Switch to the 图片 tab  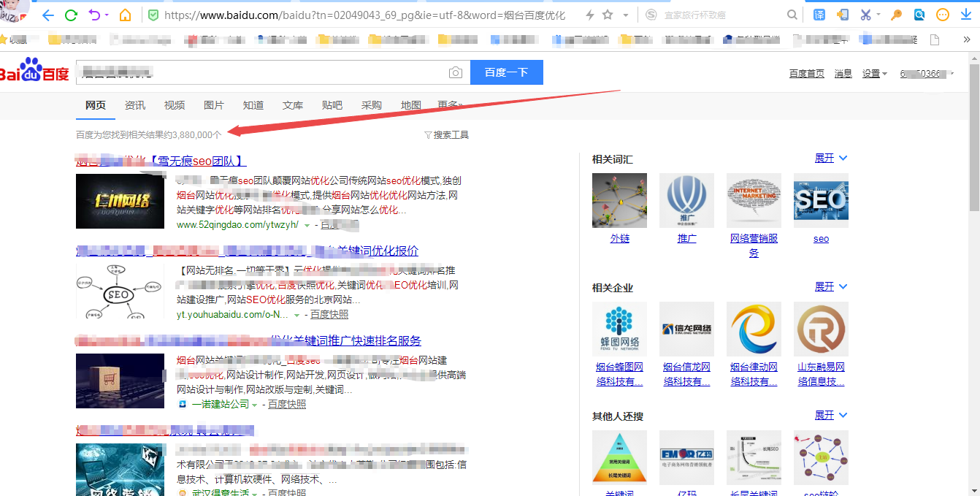214,105
